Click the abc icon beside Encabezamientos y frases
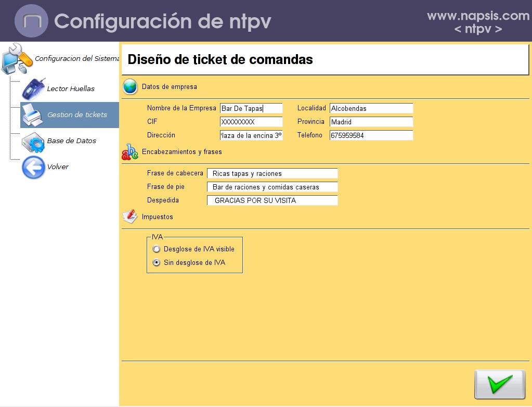The width and height of the screenshot is (532, 407). coord(130,152)
